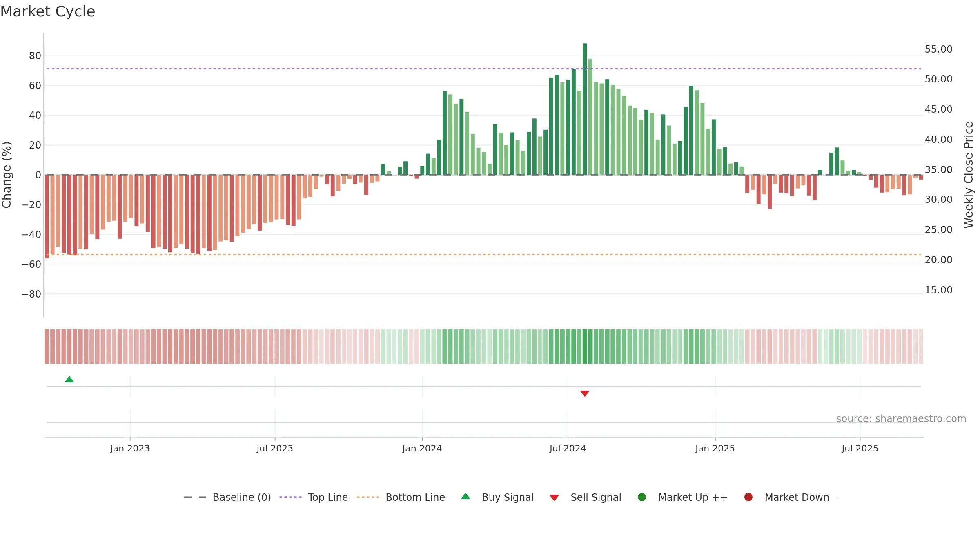Click the −80 tick on Change axis

click(x=31, y=294)
